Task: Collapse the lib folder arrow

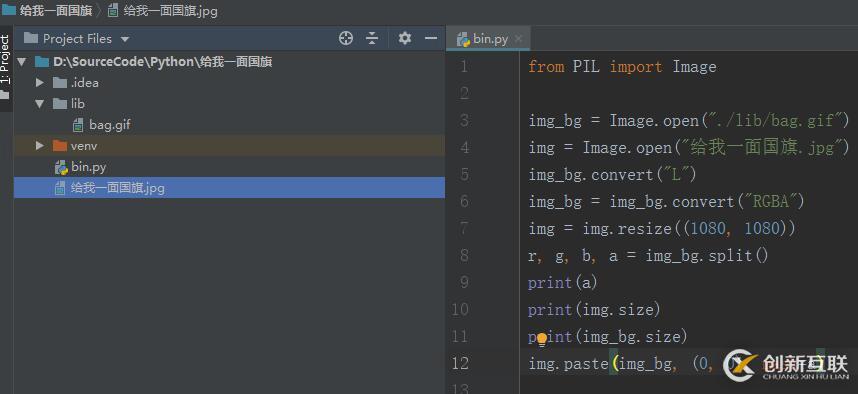Action: [x=39, y=103]
